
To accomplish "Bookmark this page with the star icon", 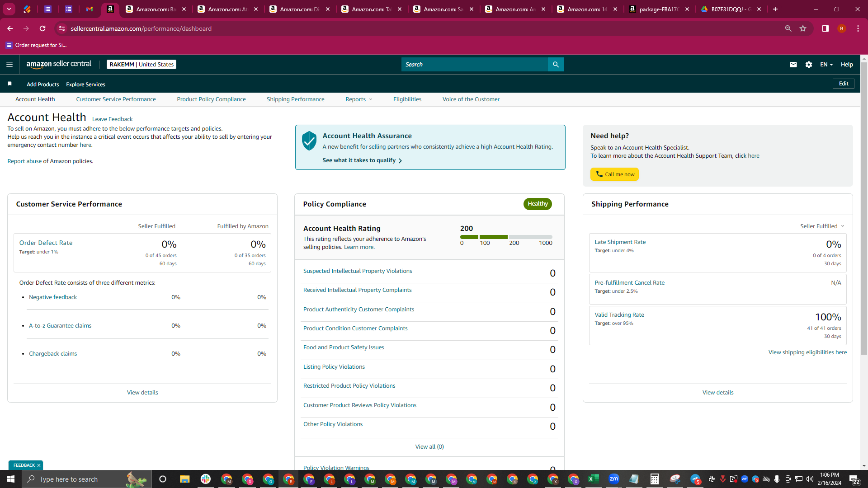I will [803, 28].
